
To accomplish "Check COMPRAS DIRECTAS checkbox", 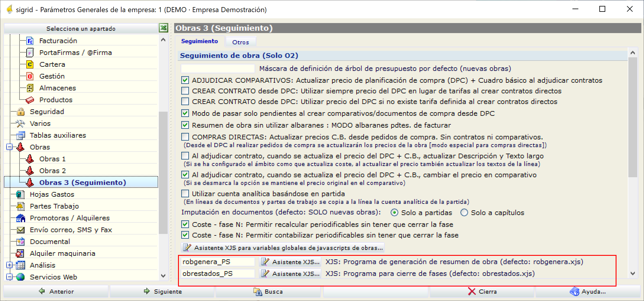I will click(185, 137).
